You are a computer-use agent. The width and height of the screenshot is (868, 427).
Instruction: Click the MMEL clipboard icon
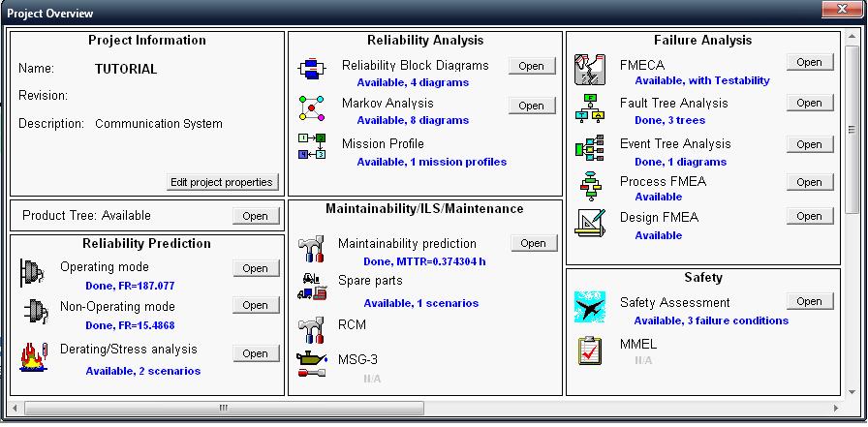click(590, 351)
